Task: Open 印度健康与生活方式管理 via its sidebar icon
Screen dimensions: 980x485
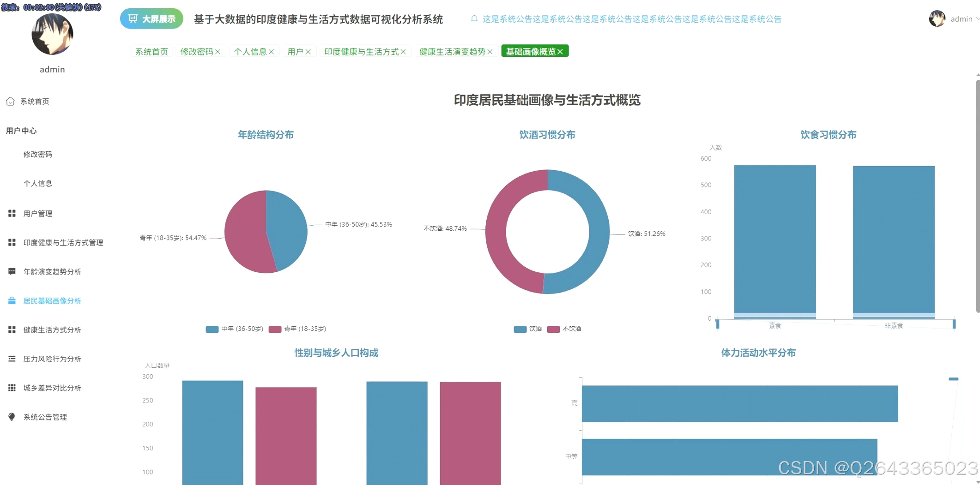Action: point(12,242)
